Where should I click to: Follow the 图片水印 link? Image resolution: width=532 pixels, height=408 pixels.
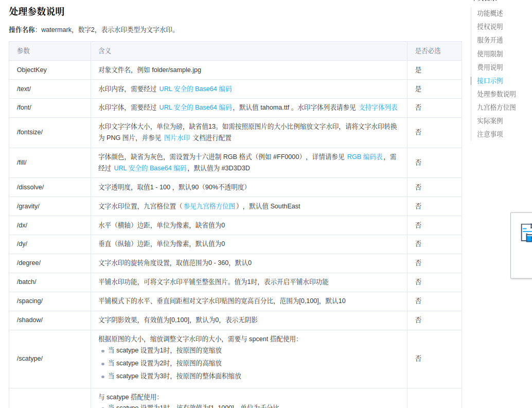click(x=177, y=138)
